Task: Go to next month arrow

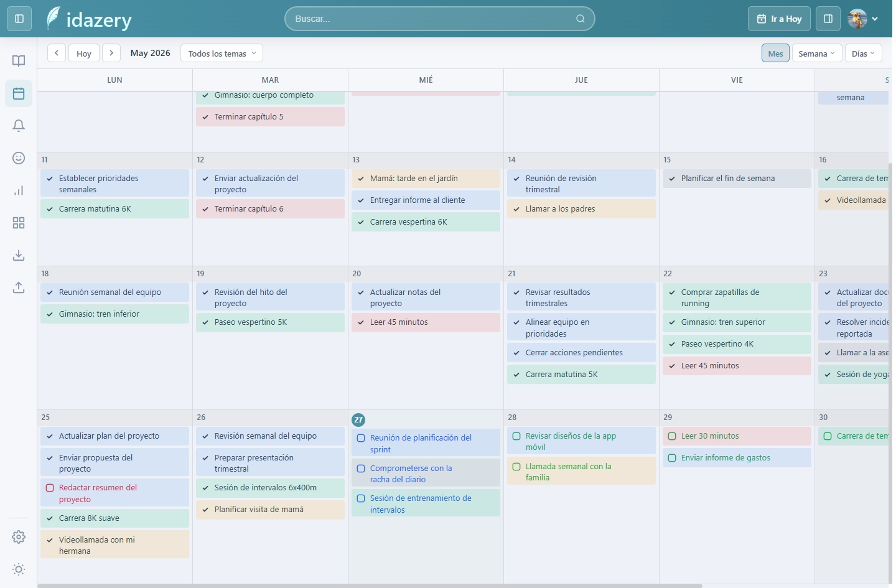Action: click(111, 53)
